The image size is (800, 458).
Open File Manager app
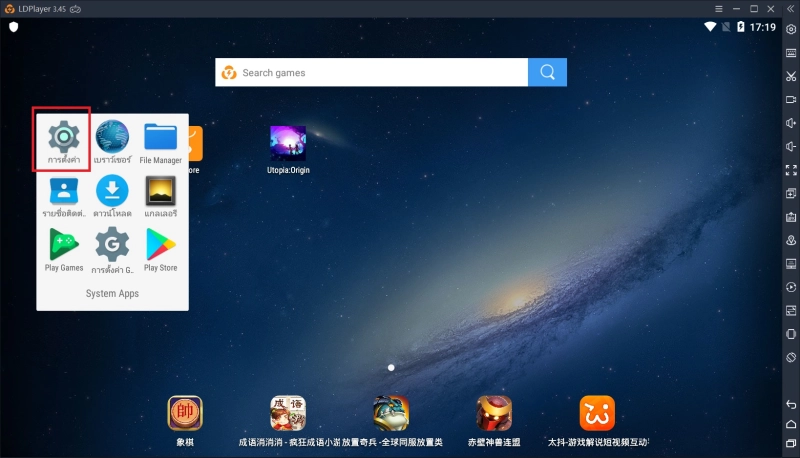pos(160,136)
